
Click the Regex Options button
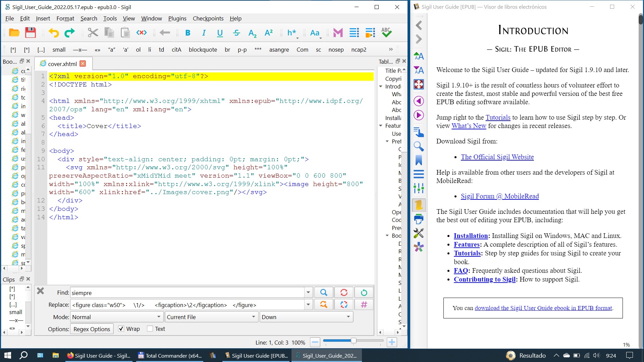[92, 329]
